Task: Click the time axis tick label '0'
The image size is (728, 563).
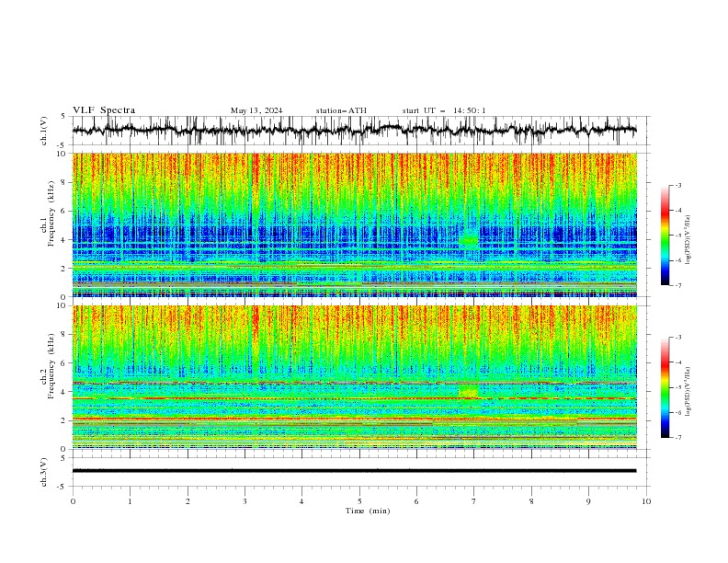Action: coord(73,501)
